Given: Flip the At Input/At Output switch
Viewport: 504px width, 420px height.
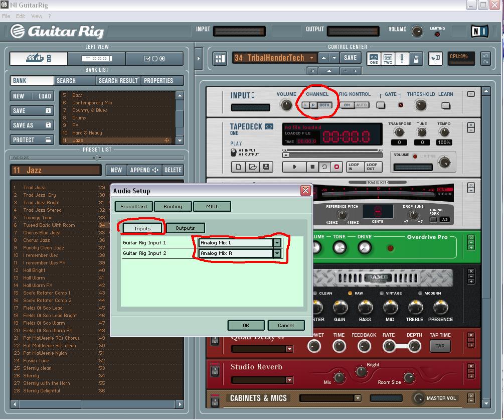Looking at the screenshot, I should (x=234, y=153).
